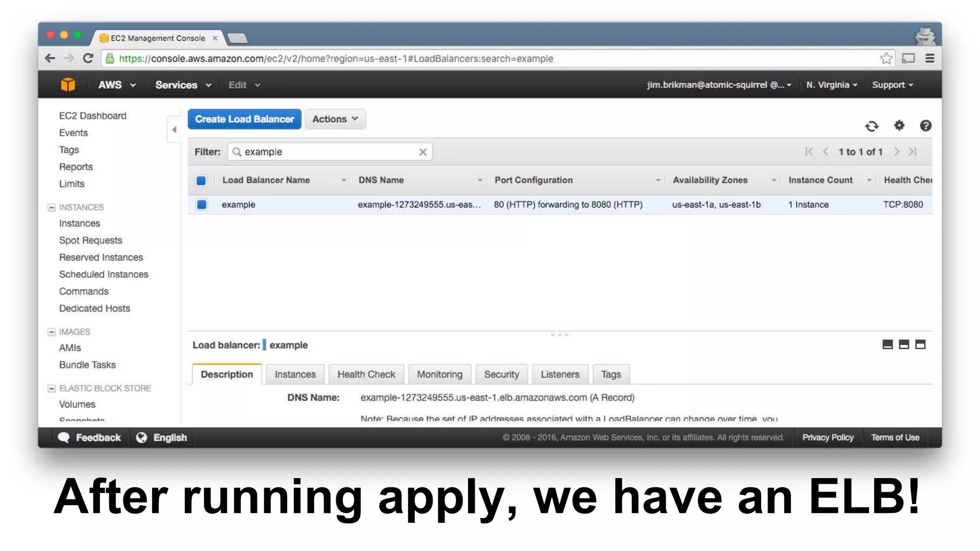The height and width of the screenshot is (551, 980).
Task: Bookmark page with star icon
Action: tap(886, 58)
